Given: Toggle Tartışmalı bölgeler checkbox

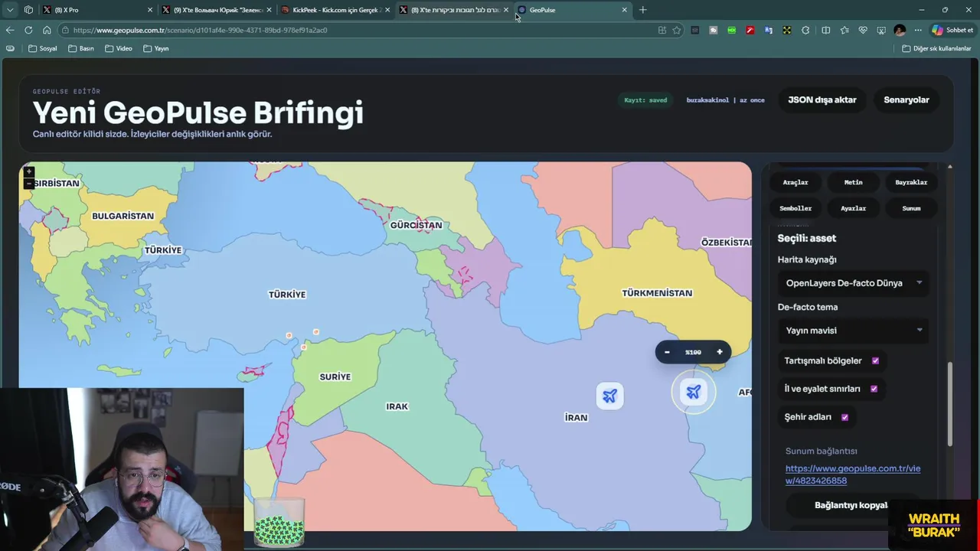Looking at the screenshot, I should (x=875, y=360).
